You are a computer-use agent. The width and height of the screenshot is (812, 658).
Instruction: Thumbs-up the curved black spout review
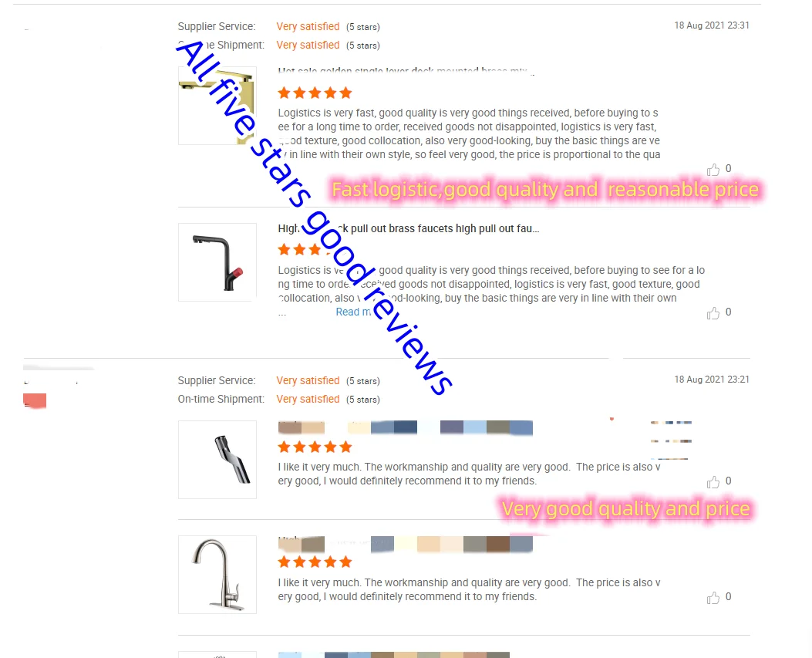(713, 482)
